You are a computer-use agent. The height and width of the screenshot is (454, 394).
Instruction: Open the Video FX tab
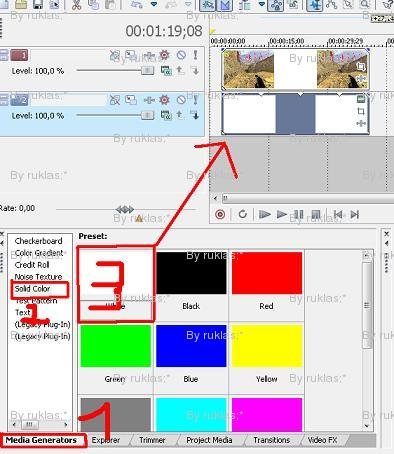click(322, 440)
